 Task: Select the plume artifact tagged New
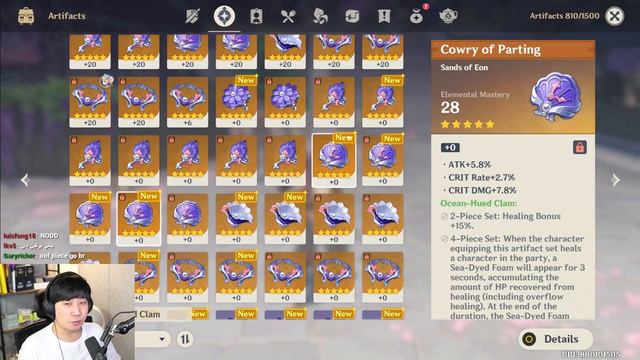[382, 102]
